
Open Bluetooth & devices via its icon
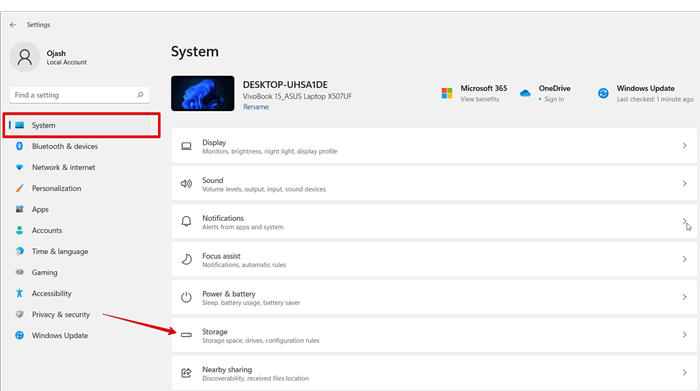[19, 146]
